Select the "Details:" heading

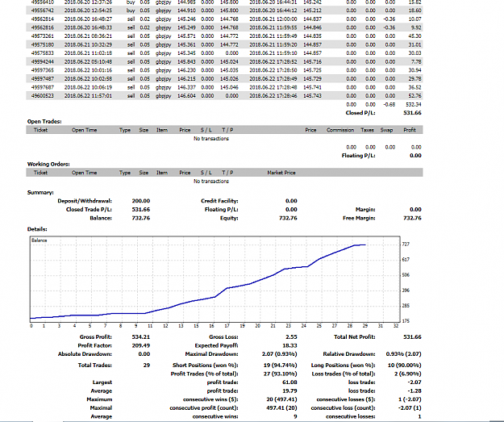coord(37,229)
